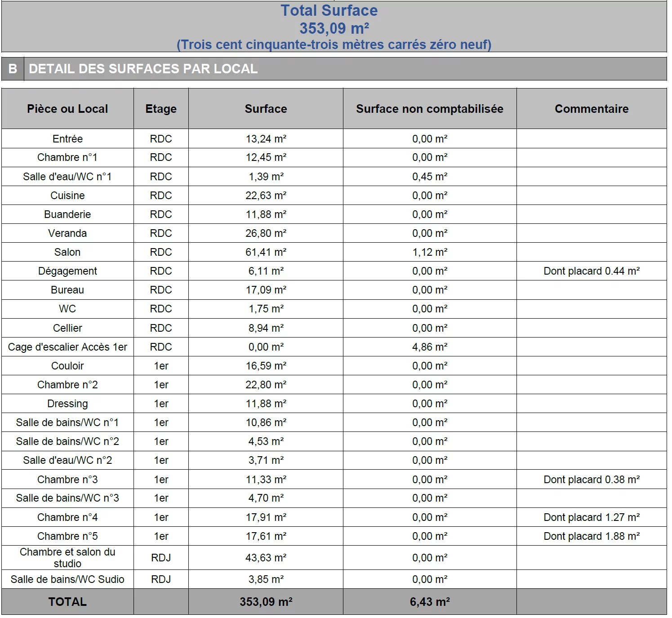The width and height of the screenshot is (672, 618).
Task: Click the '0,45 m²' non-counted surface
Action: [430, 177]
